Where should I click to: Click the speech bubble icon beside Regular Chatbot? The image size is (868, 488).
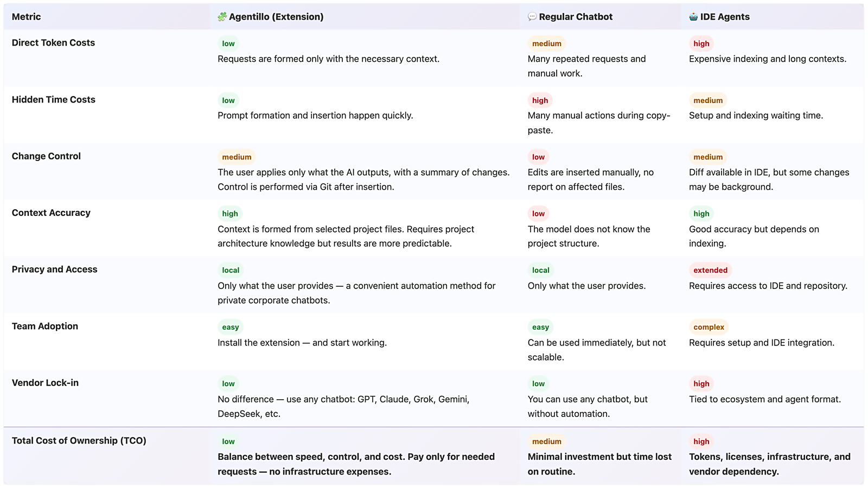[532, 17]
